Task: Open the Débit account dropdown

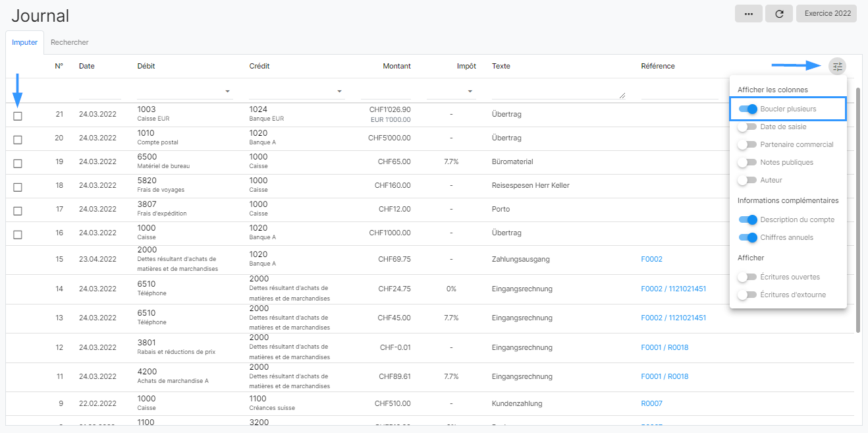Action: coord(185,91)
